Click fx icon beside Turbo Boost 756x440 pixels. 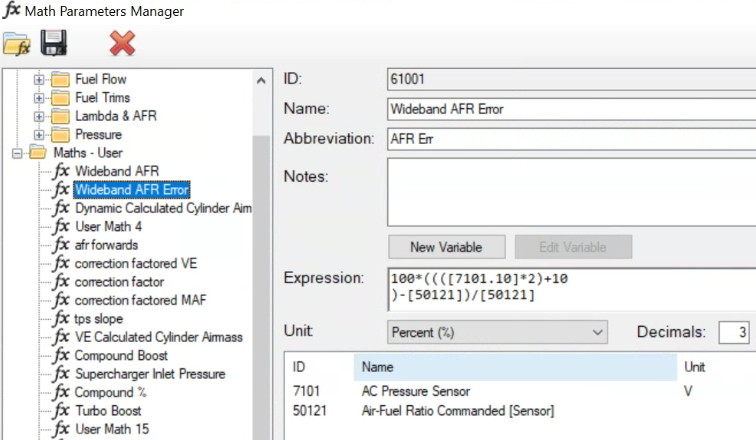tap(62, 411)
